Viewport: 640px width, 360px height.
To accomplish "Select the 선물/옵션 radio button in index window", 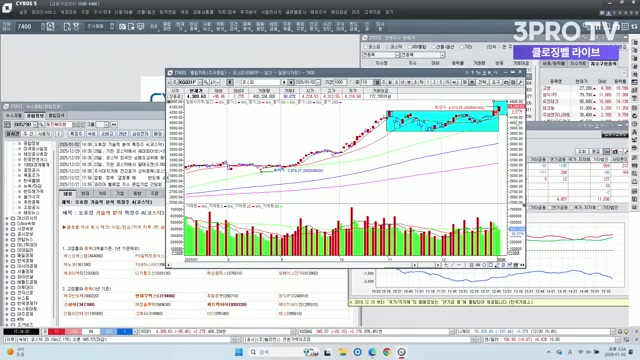I will [434, 47].
